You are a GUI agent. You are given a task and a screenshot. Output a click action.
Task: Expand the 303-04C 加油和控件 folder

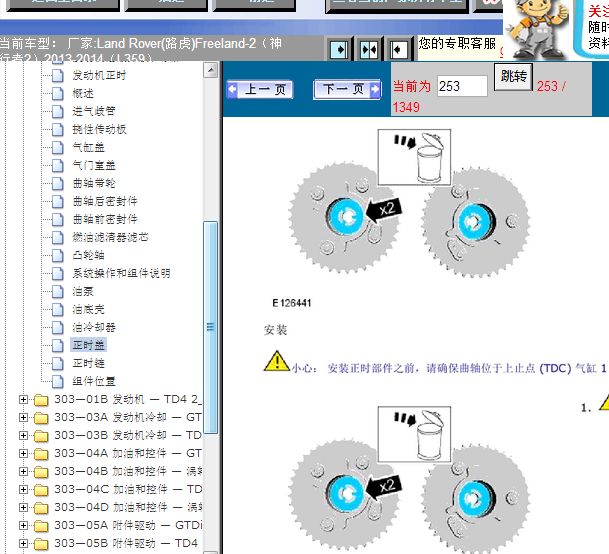coord(23,489)
